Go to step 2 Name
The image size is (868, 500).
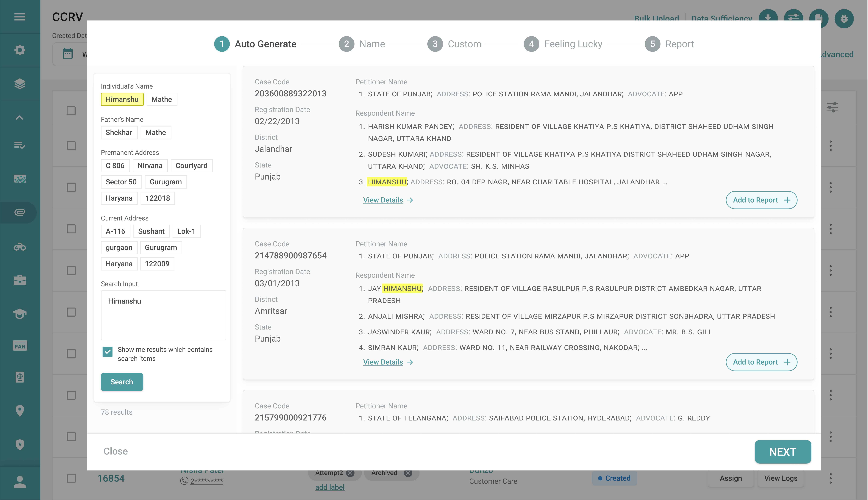[362, 44]
